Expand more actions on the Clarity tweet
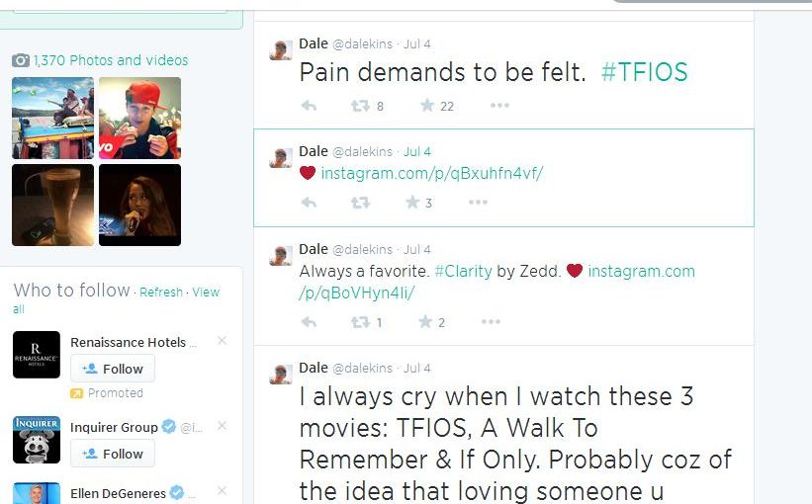 [x=491, y=322]
